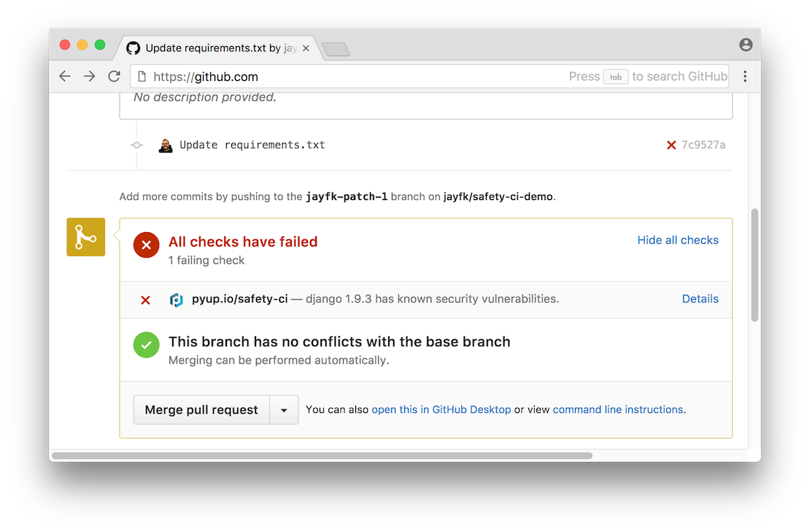Screen dimensions: 810x532
Task: Close the Update requirements.txt tab
Action: (x=306, y=48)
